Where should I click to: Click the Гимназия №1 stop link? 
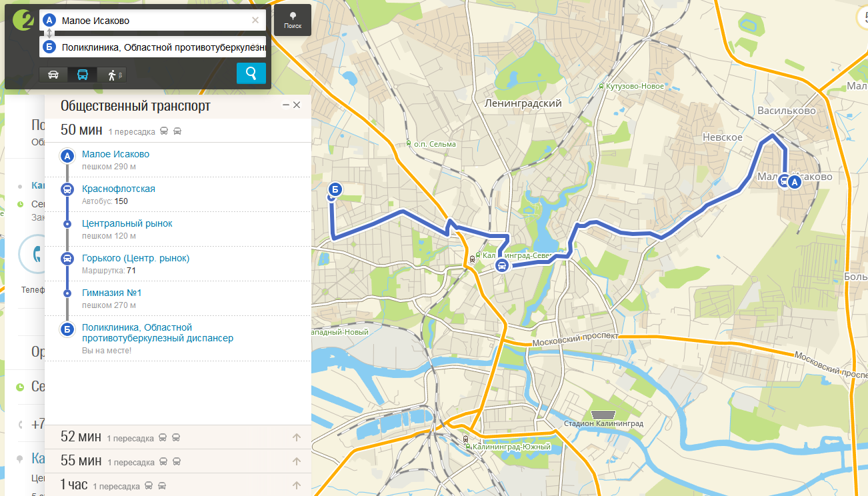coord(111,293)
